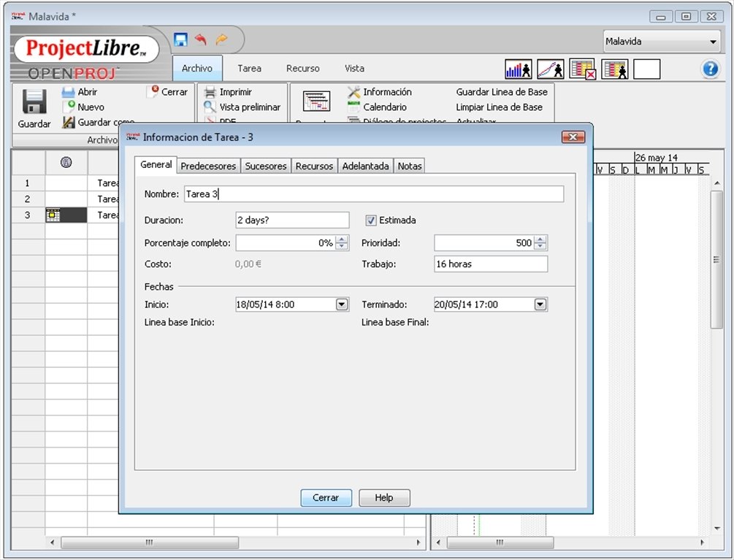Image resolution: width=734 pixels, height=560 pixels.
Task: Open the resource chart line view icon
Action: 551,69
